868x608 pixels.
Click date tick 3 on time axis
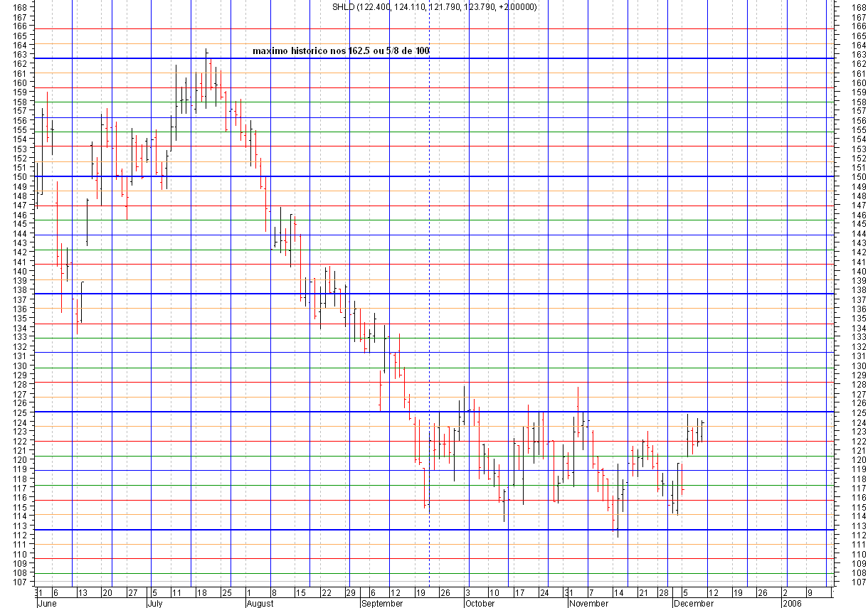467,592
